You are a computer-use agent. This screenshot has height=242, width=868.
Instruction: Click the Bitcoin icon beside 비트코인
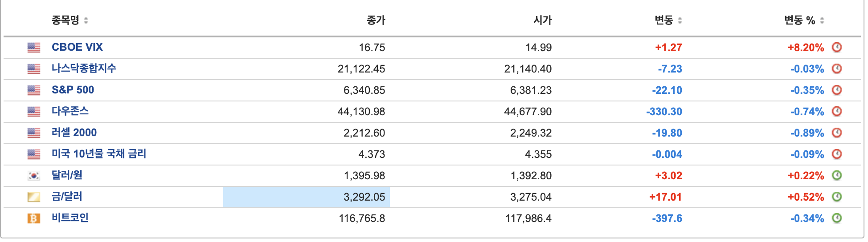34,218
